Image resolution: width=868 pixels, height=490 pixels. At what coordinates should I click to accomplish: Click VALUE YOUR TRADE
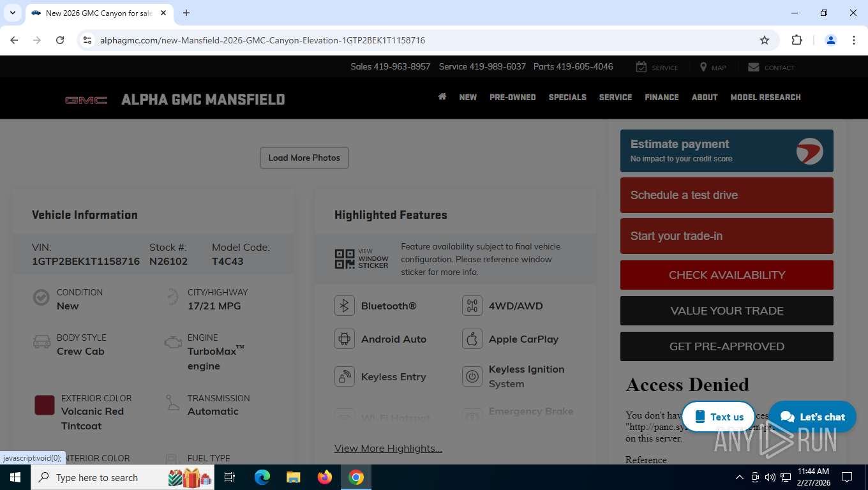(727, 311)
